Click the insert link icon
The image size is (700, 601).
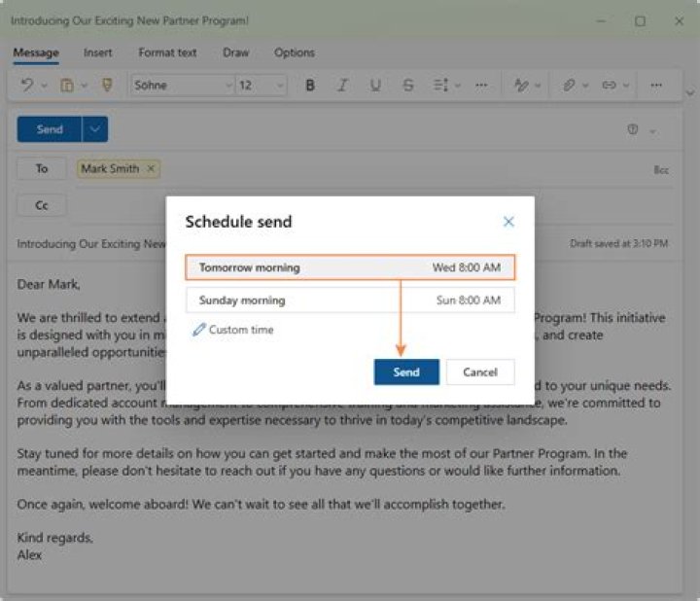click(609, 86)
